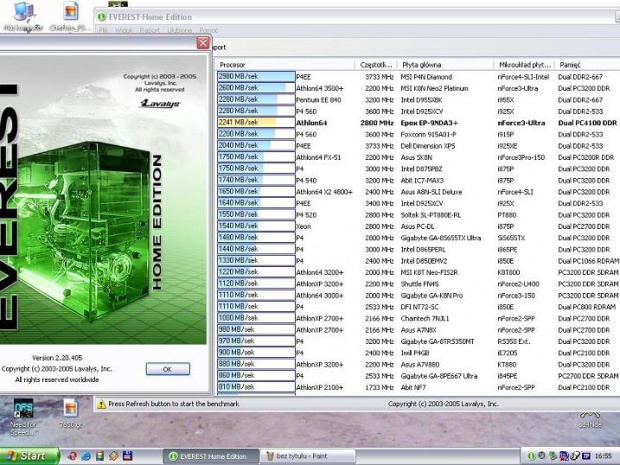Sort by the Procesor column header

coord(233,64)
